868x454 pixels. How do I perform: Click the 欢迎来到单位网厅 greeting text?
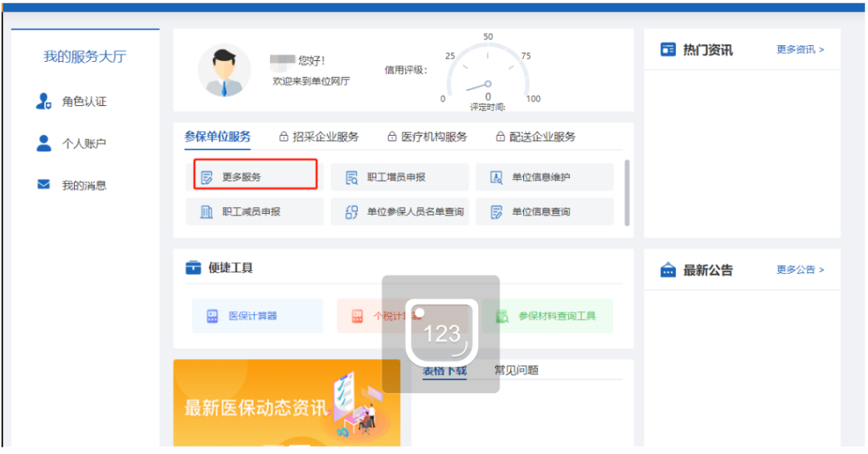click(311, 81)
